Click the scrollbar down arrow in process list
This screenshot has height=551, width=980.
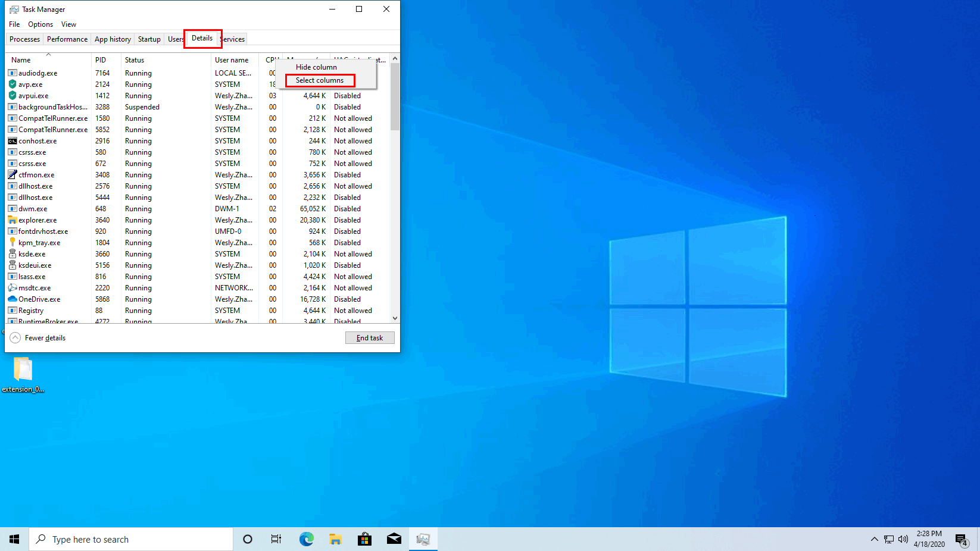[395, 318]
